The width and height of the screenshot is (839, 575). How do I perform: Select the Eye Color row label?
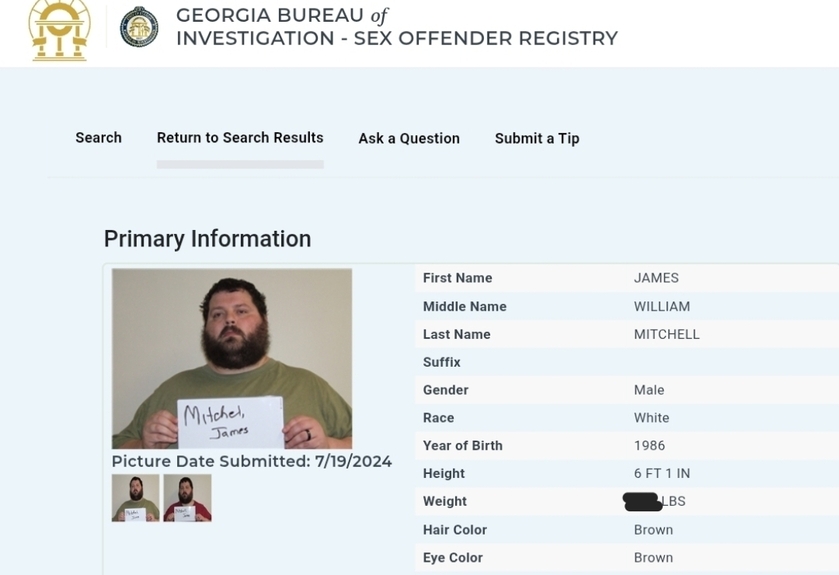(453, 557)
